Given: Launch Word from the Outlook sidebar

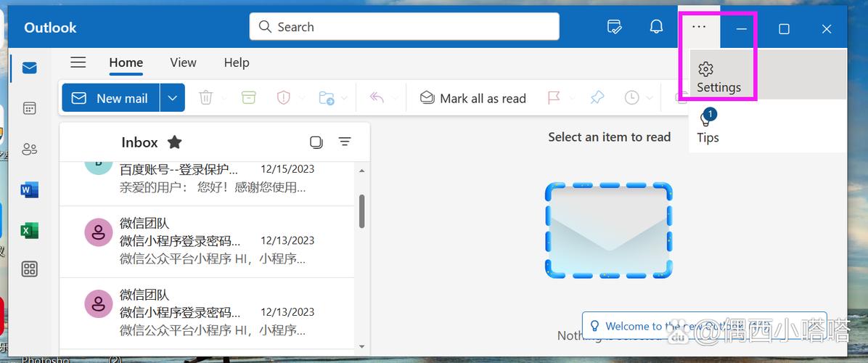Looking at the screenshot, I should [29, 190].
